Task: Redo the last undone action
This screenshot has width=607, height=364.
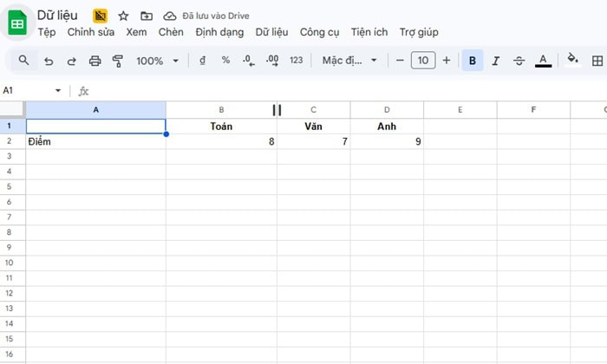Action: click(72, 61)
